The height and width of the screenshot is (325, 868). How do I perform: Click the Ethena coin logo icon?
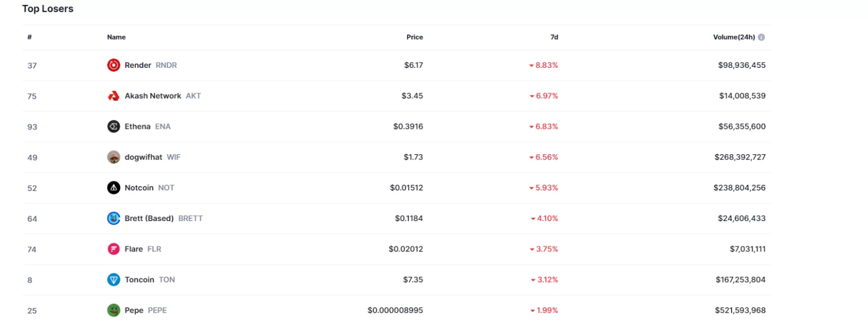(114, 127)
